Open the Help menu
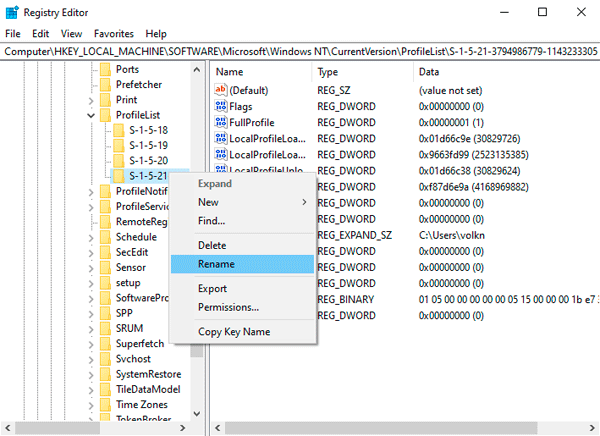This screenshot has width=600, height=436. pos(156,34)
